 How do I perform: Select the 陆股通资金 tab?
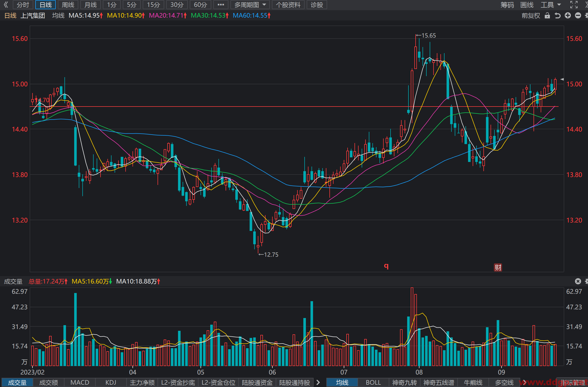click(257, 382)
